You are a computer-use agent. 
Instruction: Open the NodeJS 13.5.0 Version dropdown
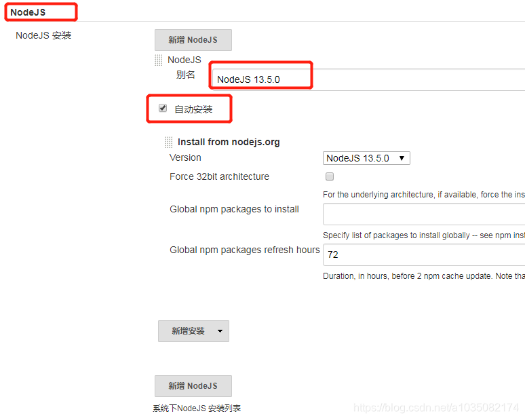tap(366, 158)
